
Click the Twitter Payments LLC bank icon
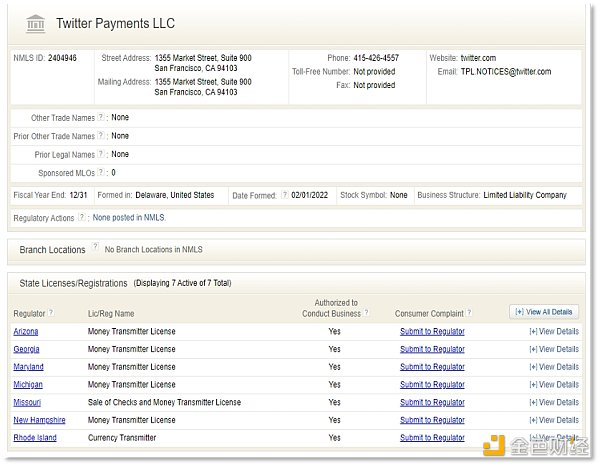tap(34, 22)
